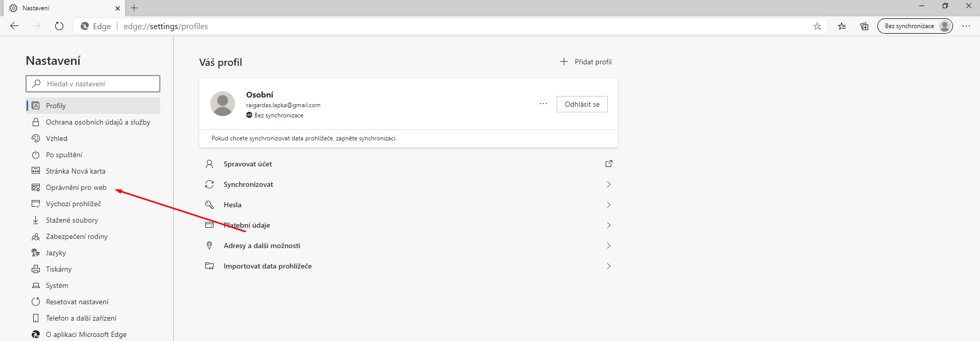Expand the Hesla passwords row
980x341 pixels.
[608, 205]
